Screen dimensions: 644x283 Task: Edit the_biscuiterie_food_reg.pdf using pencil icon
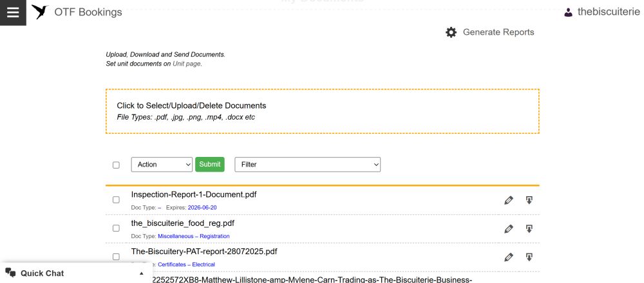(509, 229)
